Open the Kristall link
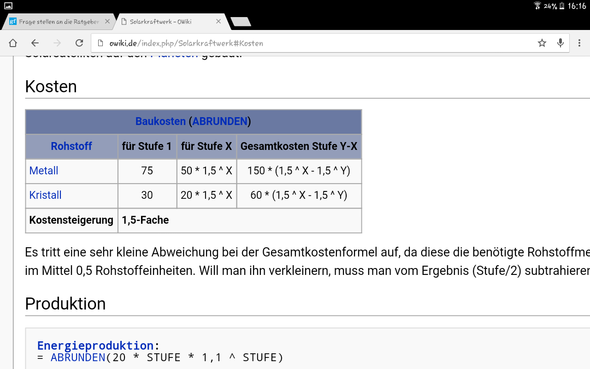Screen dimensions: 590x369 click(45, 195)
